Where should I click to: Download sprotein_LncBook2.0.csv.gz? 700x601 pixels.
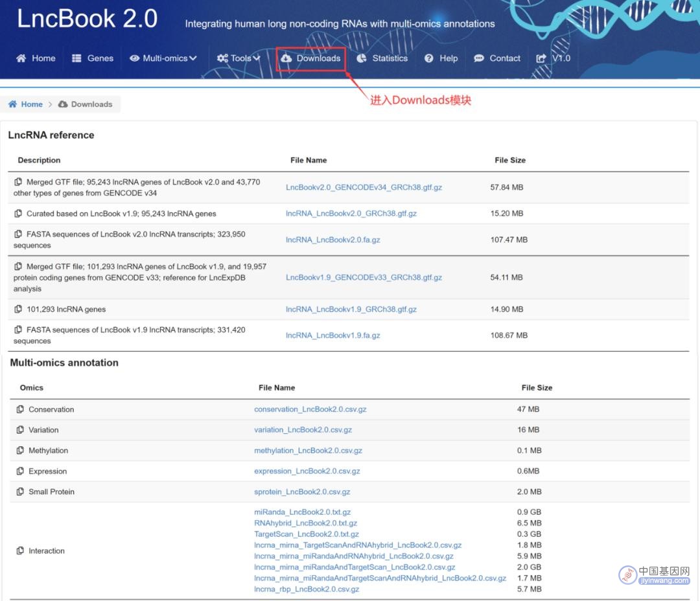tap(302, 492)
